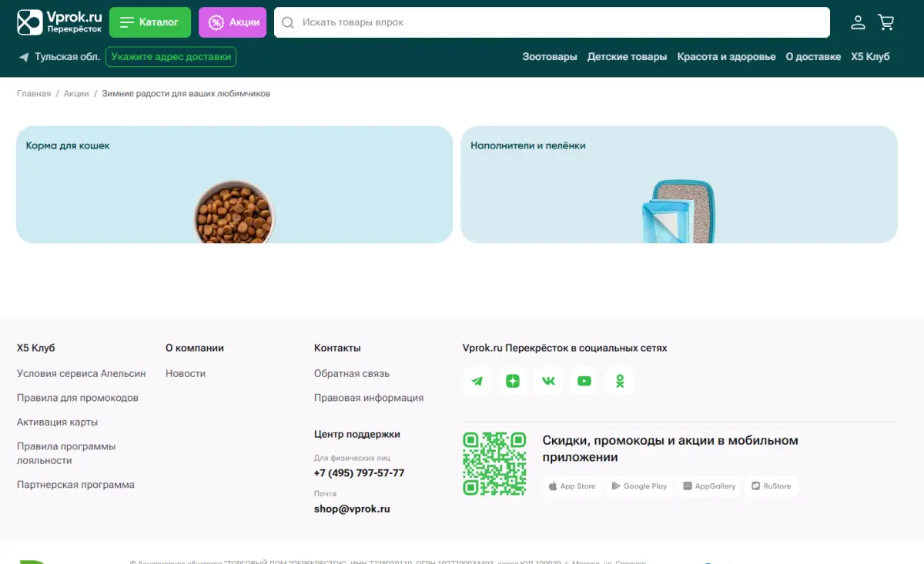Click the search magnifier icon

coord(288,22)
